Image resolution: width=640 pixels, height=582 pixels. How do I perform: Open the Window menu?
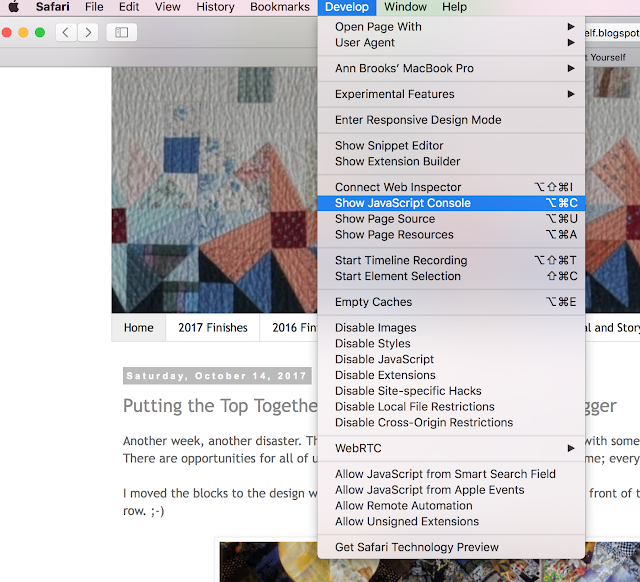(x=405, y=7)
